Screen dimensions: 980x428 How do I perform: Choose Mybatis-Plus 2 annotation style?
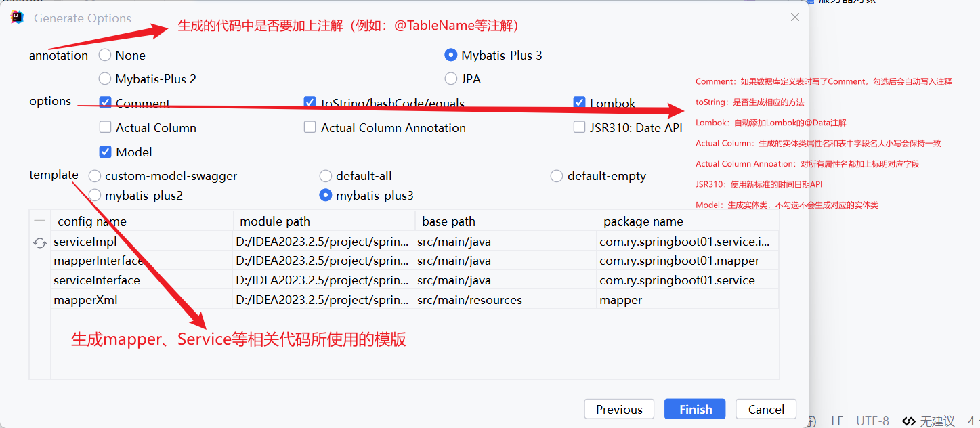105,79
